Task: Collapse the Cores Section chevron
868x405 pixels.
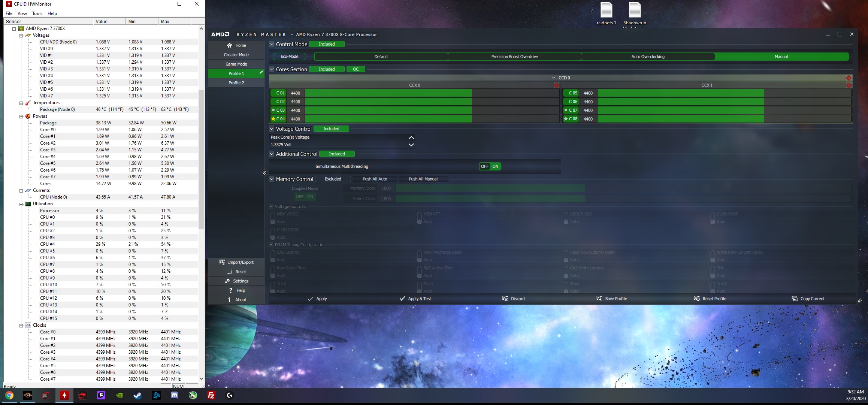Action: coord(272,69)
